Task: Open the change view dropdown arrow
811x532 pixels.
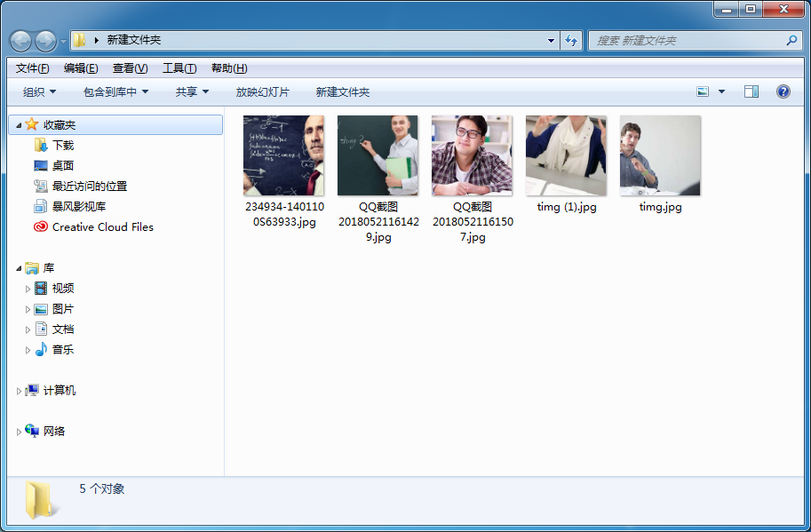Action: click(x=721, y=91)
